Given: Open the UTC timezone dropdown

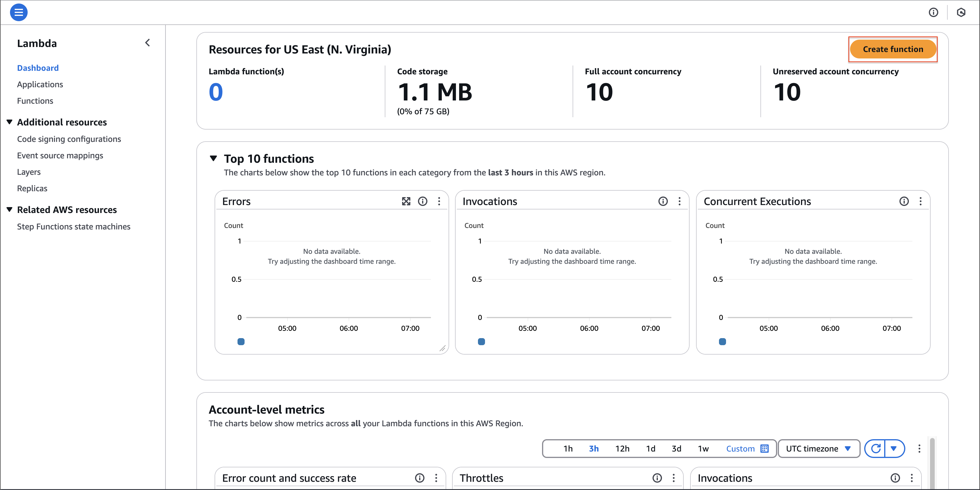Looking at the screenshot, I should click(818, 449).
